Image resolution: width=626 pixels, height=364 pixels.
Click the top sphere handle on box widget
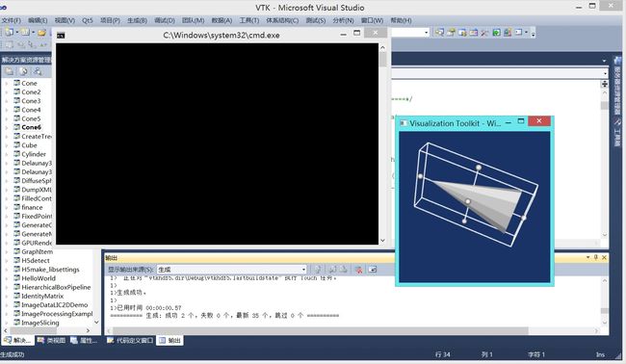479,168
